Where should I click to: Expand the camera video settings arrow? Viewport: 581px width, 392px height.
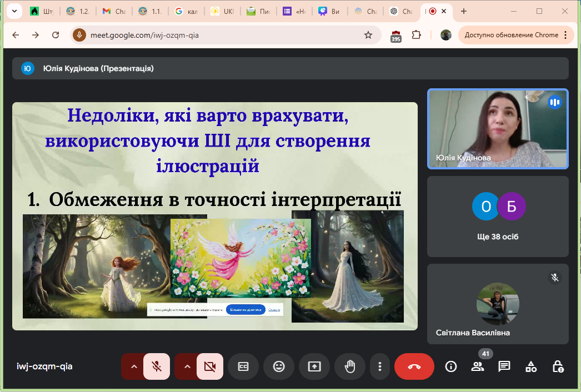[187, 366]
